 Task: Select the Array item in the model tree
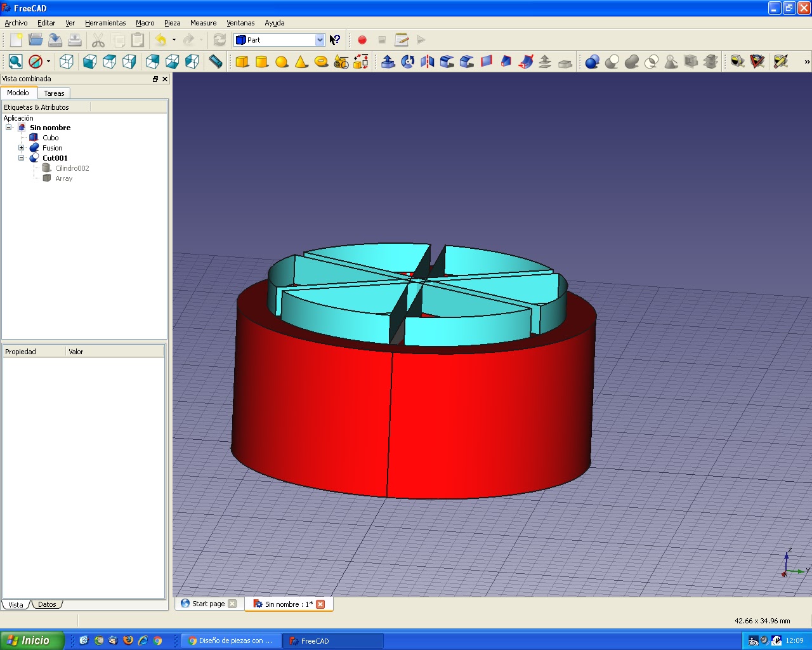point(63,178)
